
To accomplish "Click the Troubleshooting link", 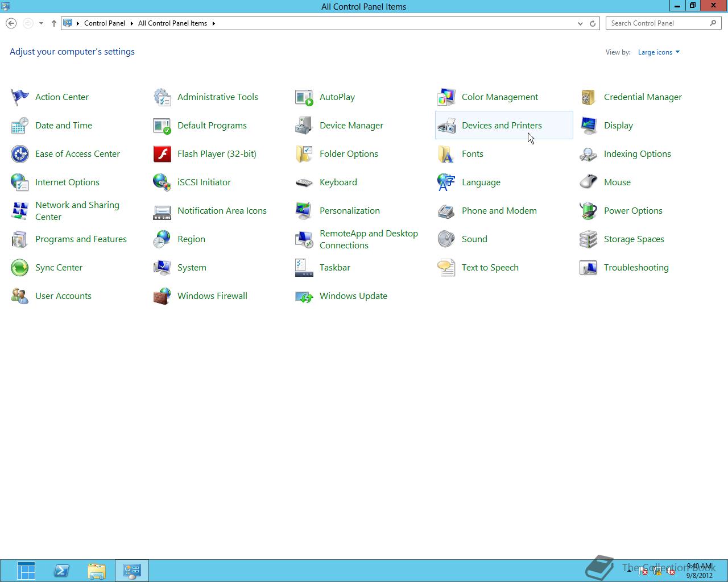I will coord(636,268).
